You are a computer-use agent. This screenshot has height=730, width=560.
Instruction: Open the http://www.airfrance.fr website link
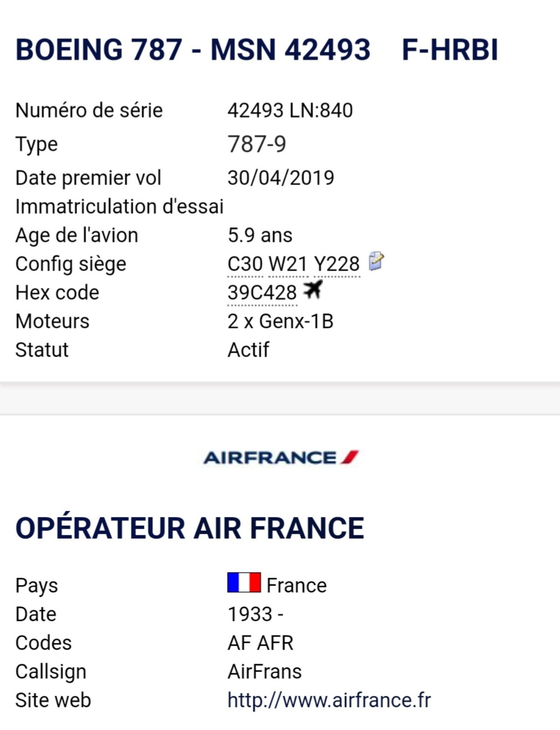tap(329, 700)
